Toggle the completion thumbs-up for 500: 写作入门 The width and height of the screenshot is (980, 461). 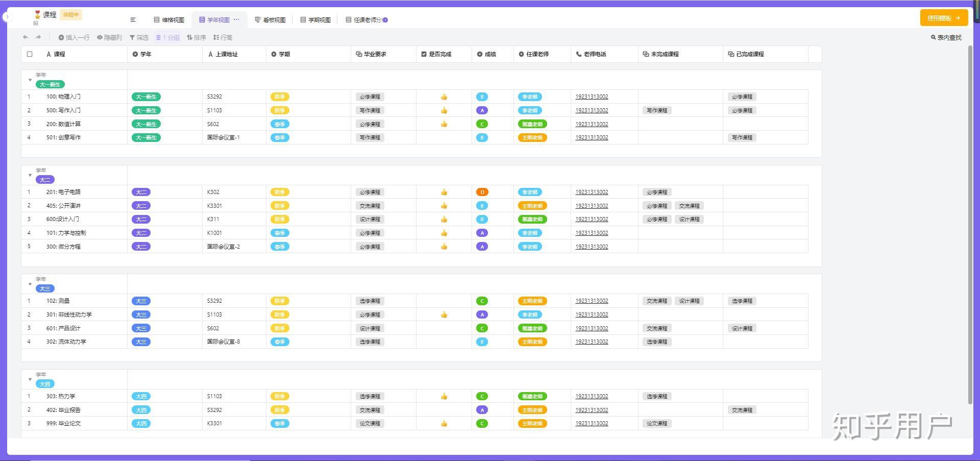point(444,110)
